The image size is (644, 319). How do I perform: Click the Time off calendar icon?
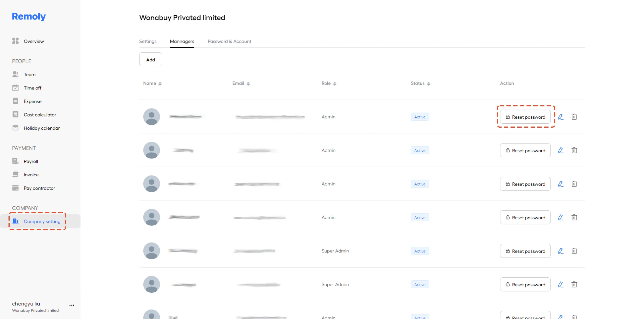tap(15, 88)
